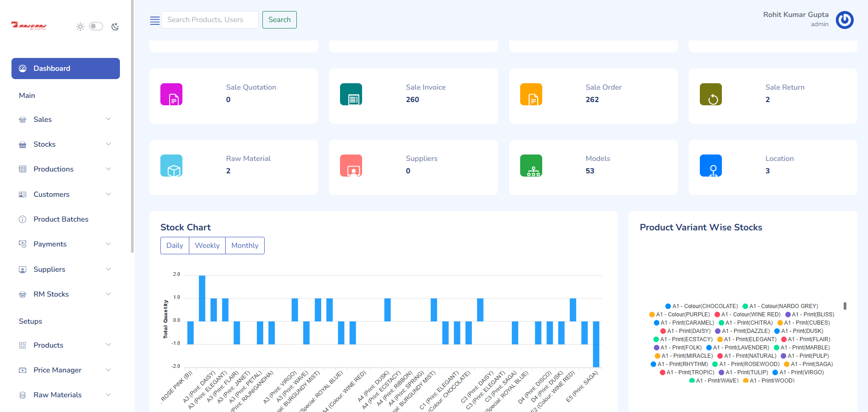Toggle A1 - Colour(CHOCOLATE) legend series
Screen dimensions: 868x412
coord(701,306)
